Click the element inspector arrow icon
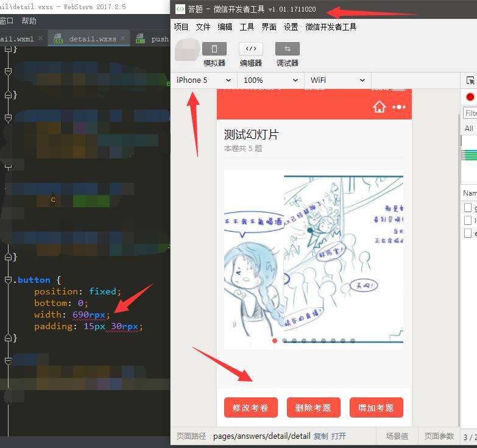Viewport: 477px width, 448px height. (470, 80)
